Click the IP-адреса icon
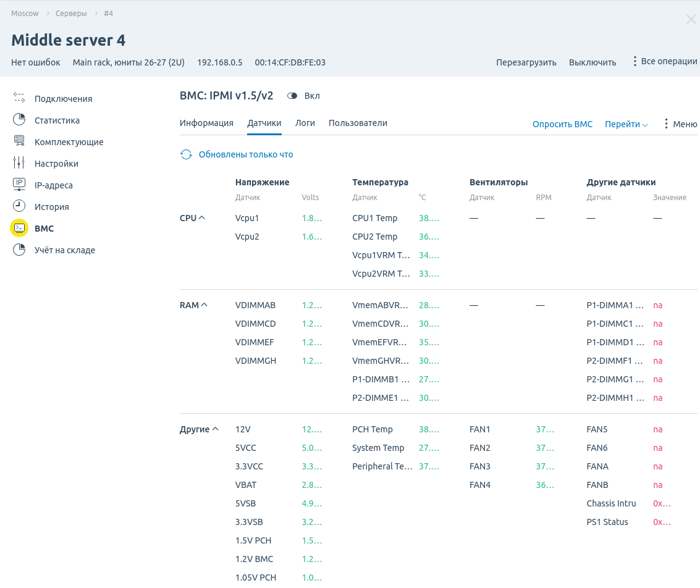Screen dimensions: 700x588 point(19,185)
